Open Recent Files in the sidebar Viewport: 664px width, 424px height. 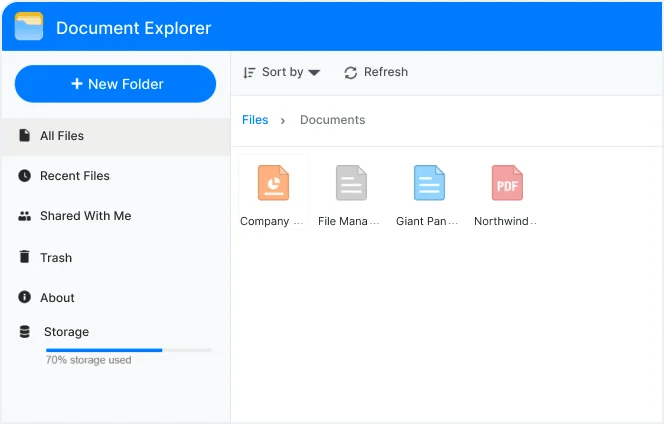pos(116,176)
